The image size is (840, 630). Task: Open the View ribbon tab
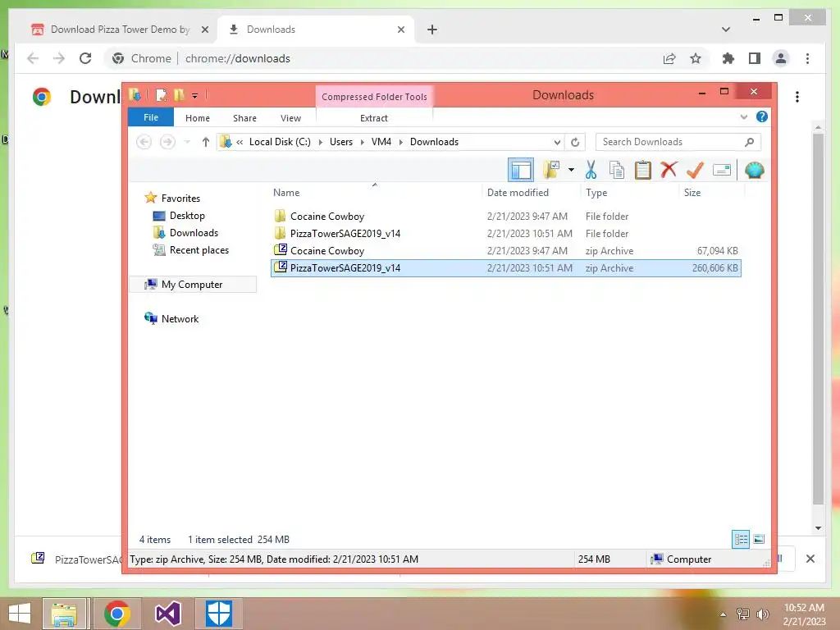point(291,118)
